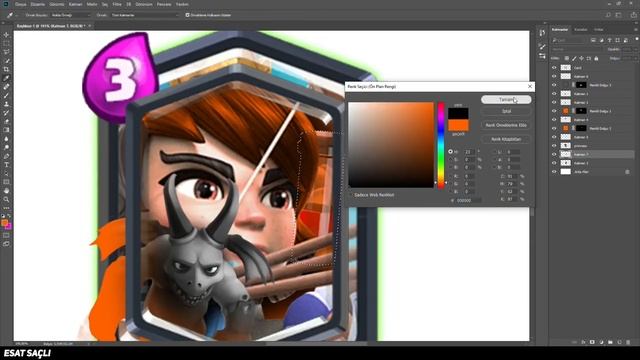
Task: Switch to the Kanallar tab
Action: (580, 30)
